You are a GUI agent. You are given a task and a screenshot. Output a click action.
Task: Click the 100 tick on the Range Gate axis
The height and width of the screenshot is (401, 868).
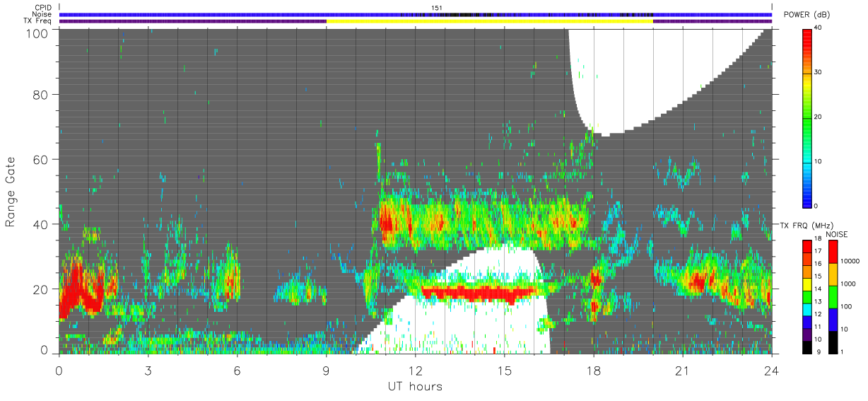(x=37, y=33)
